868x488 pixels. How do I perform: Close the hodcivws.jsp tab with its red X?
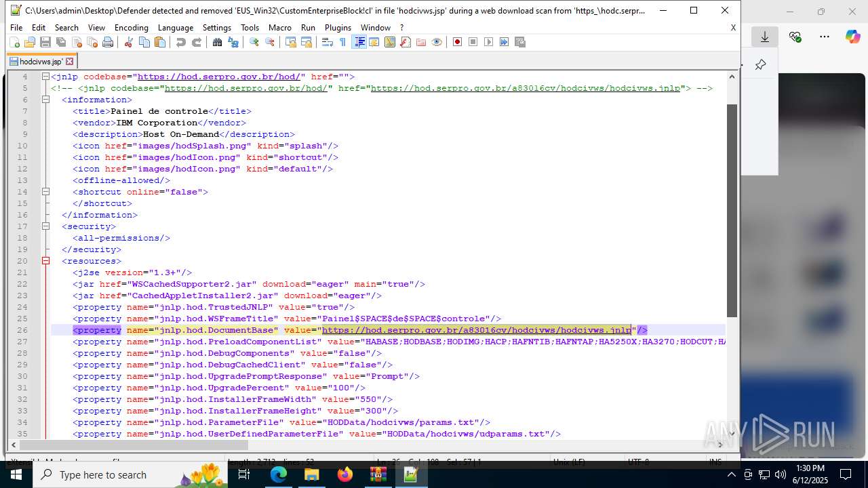click(69, 62)
